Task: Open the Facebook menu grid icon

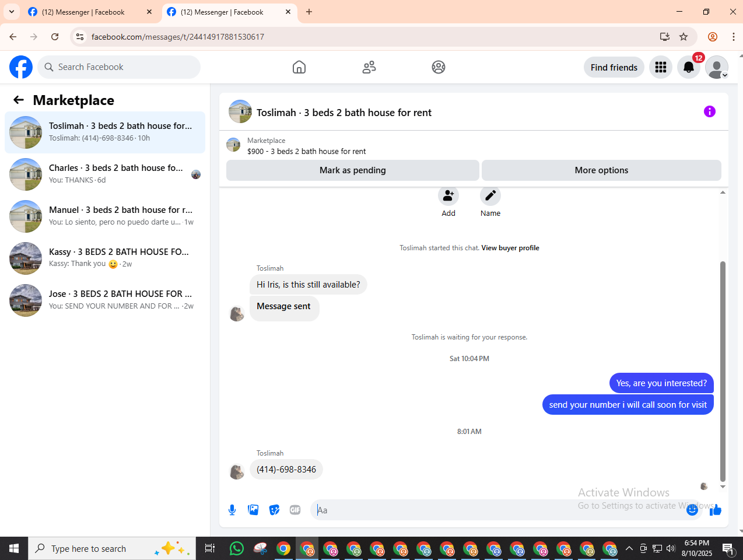Action: pyautogui.click(x=661, y=67)
